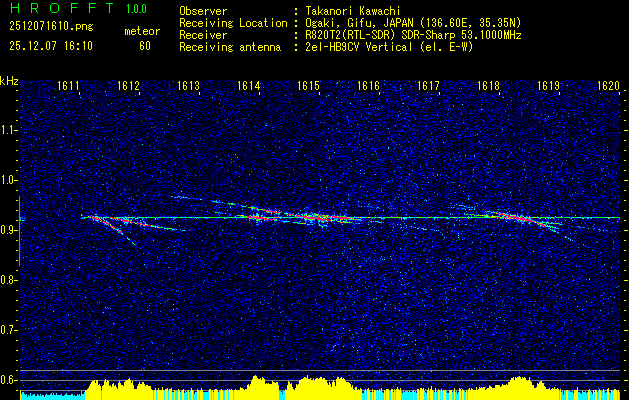This screenshot has width=629, height=400.
Task: Click the 0.7 kHz frequency label
Action: (x=8, y=330)
